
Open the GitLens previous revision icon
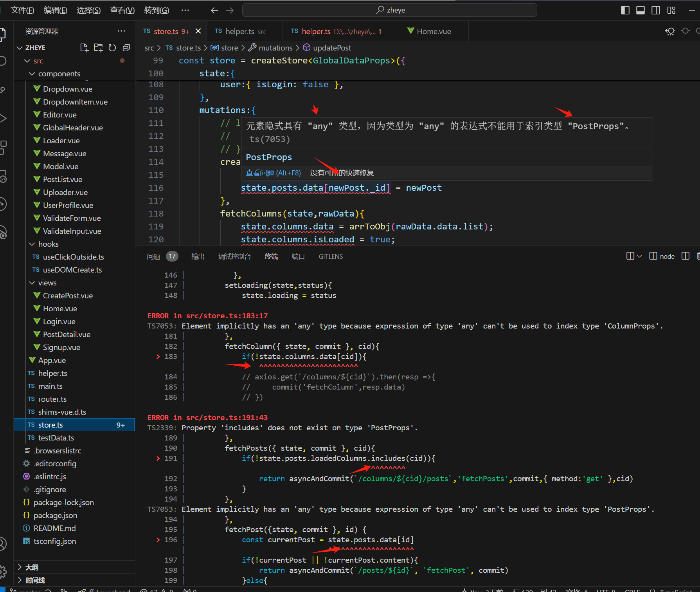point(670,31)
